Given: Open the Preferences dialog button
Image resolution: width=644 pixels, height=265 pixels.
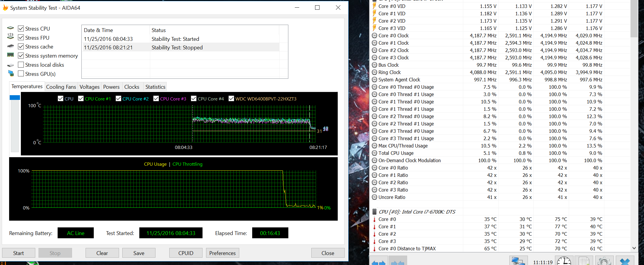Looking at the screenshot, I should tap(223, 253).
